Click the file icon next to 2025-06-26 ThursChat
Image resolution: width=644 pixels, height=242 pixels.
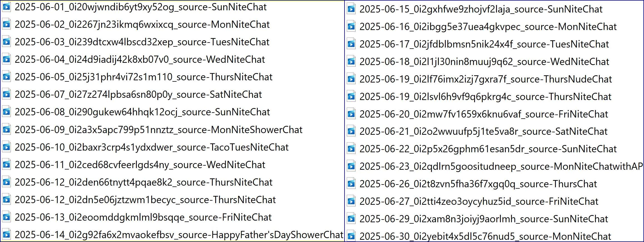point(351,184)
